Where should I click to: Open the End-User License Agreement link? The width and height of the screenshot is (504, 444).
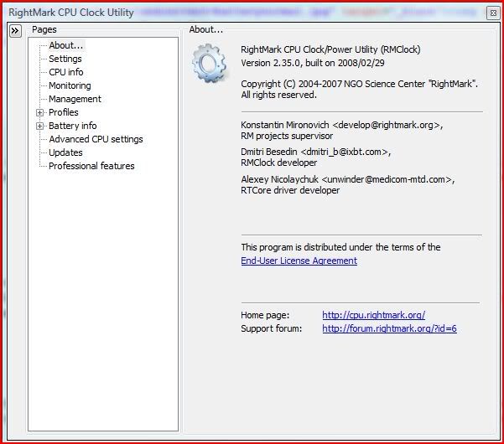(x=299, y=261)
